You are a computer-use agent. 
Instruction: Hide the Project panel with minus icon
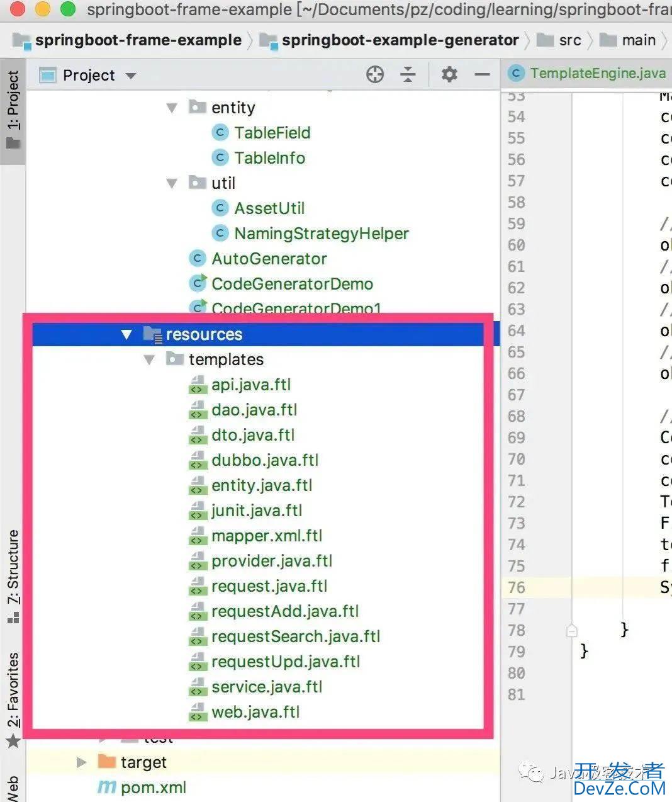pyautogui.click(x=483, y=75)
